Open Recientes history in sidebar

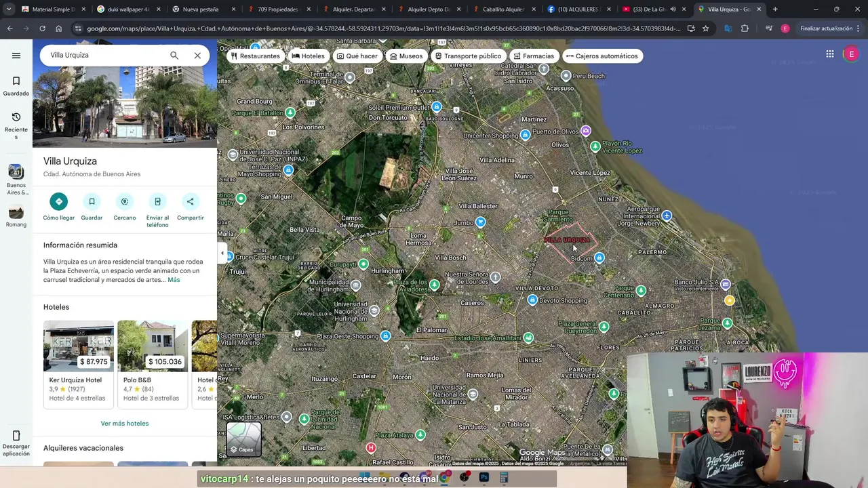(16, 126)
